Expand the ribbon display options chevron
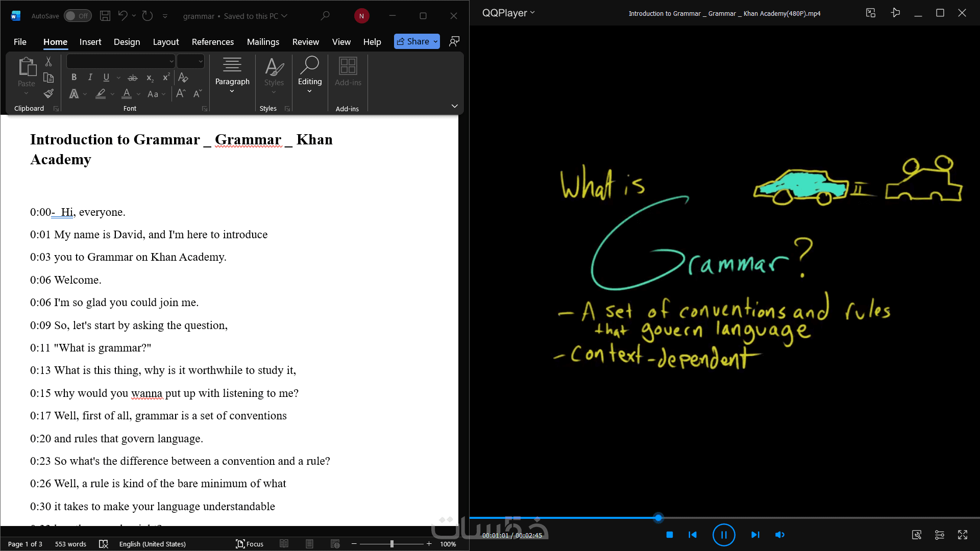Viewport: 980px width, 551px height. 454,106
